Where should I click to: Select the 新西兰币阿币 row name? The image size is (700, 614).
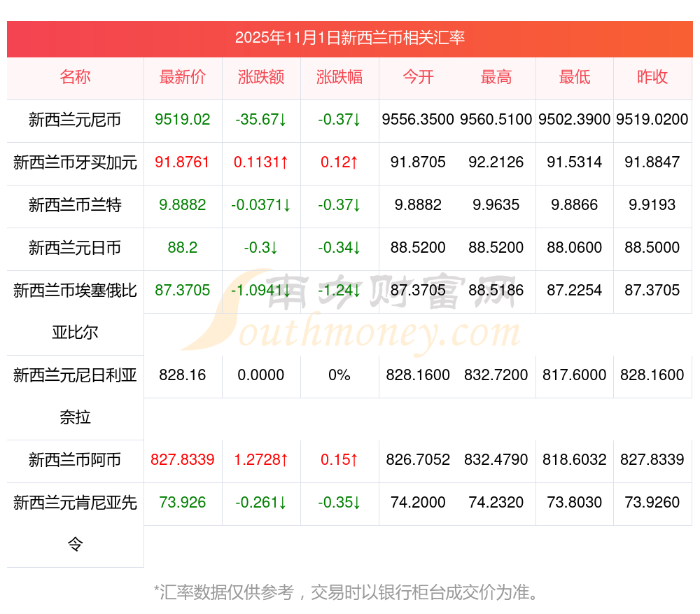pyautogui.click(x=75, y=460)
